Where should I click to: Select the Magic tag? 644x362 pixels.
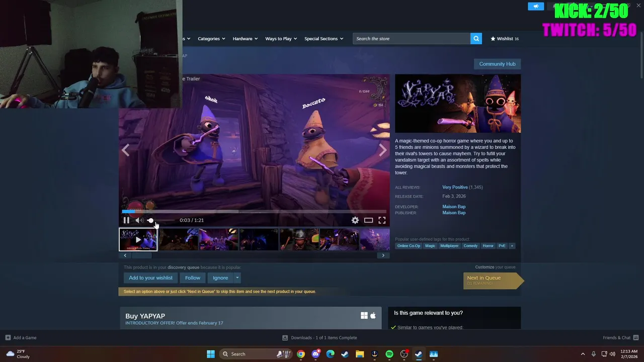pyautogui.click(x=430, y=246)
